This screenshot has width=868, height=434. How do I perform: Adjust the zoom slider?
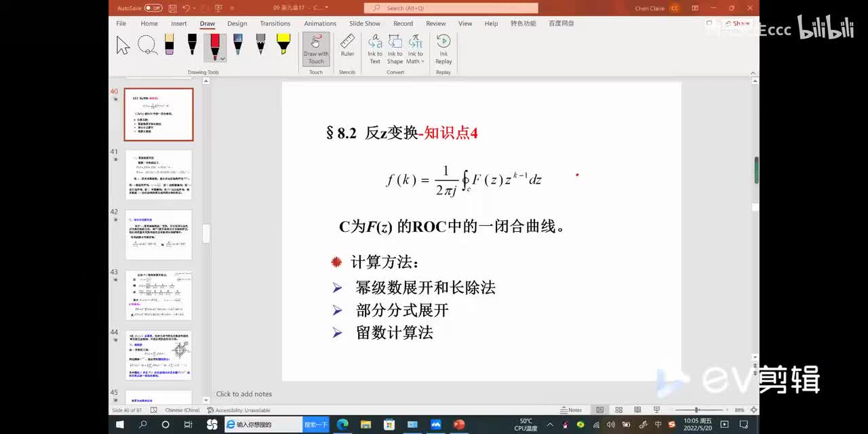pos(697,410)
